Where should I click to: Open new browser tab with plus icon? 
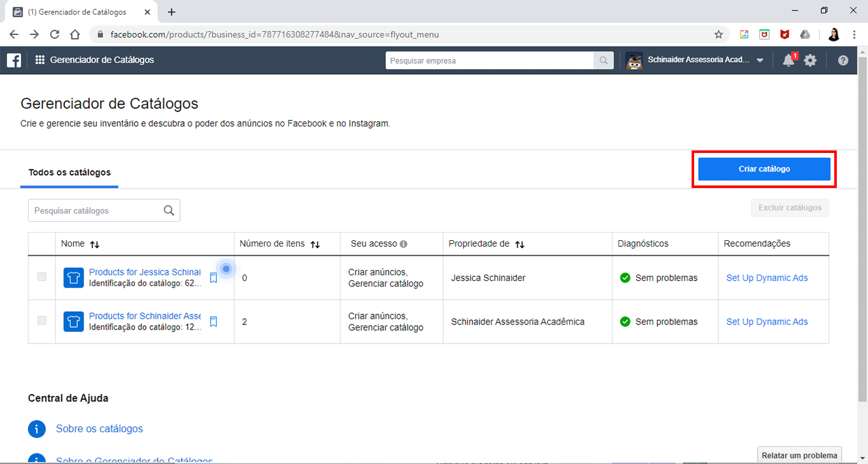(171, 12)
